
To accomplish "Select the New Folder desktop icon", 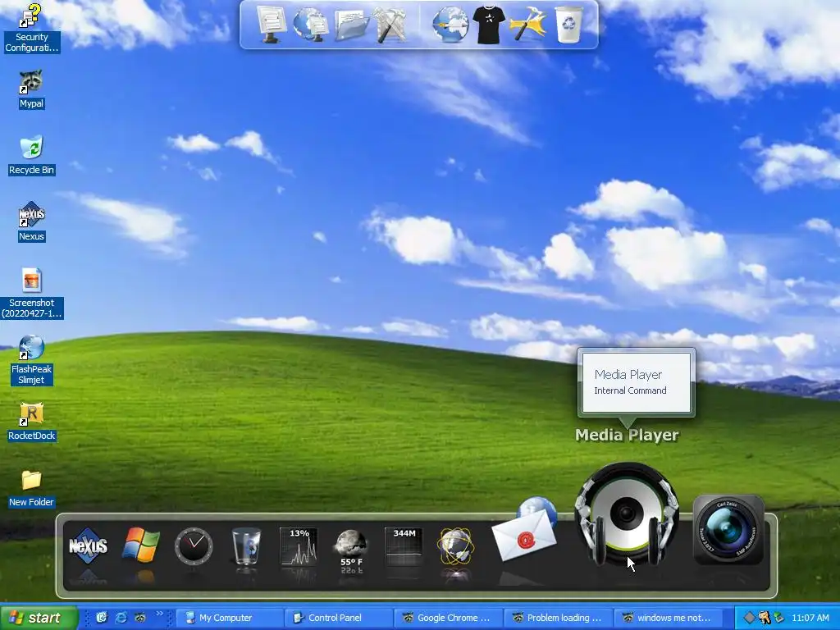I will (31, 489).
